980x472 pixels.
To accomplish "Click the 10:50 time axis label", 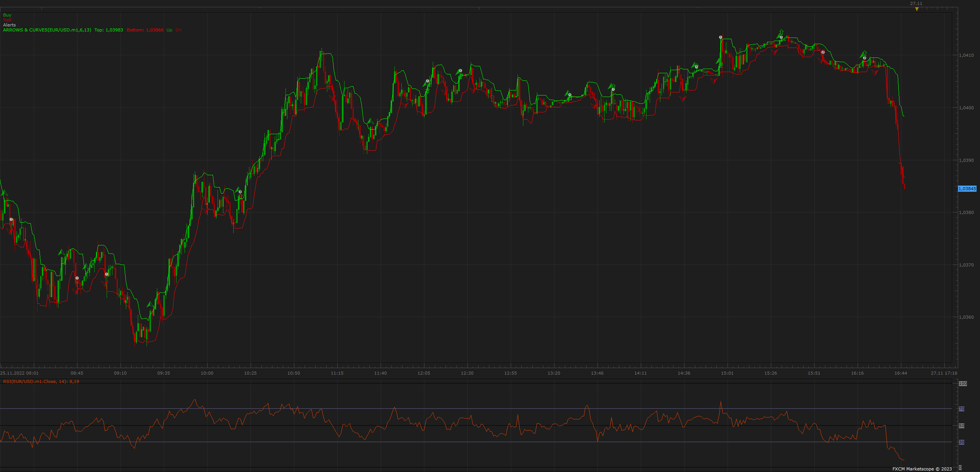I will pos(294,373).
